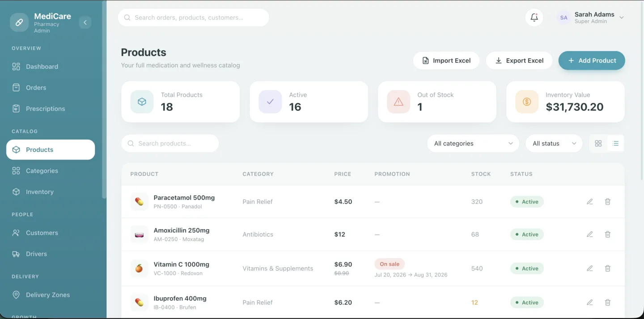Image resolution: width=644 pixels, height=319 pixels.
Task: Open the Orders page
Action: click(x=51, y=88)
